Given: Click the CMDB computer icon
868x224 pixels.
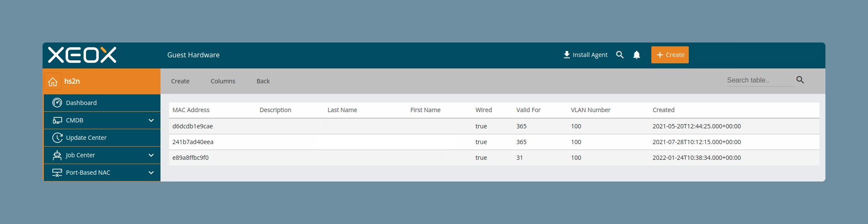Looking at the screenshot, I should [57, 120].
